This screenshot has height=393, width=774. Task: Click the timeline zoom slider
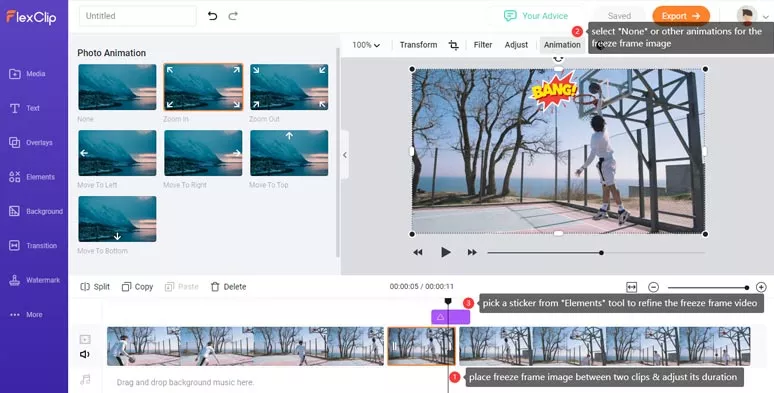coord(708,287)
